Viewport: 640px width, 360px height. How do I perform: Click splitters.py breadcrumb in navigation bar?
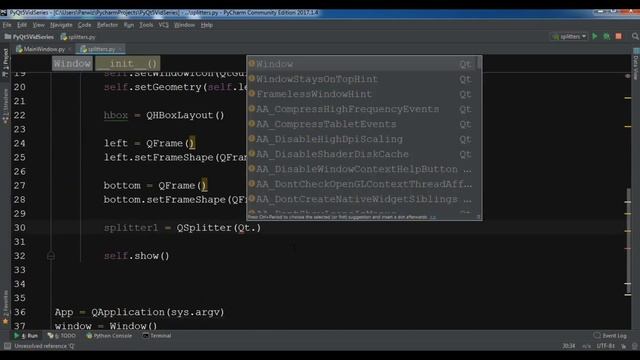tap(78, 37)
